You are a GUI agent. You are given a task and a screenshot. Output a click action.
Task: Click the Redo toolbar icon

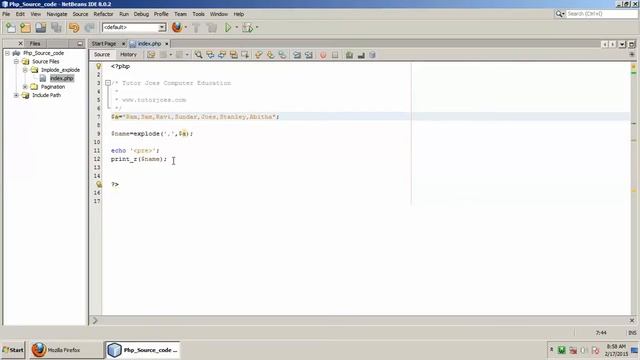pos(89,27)
